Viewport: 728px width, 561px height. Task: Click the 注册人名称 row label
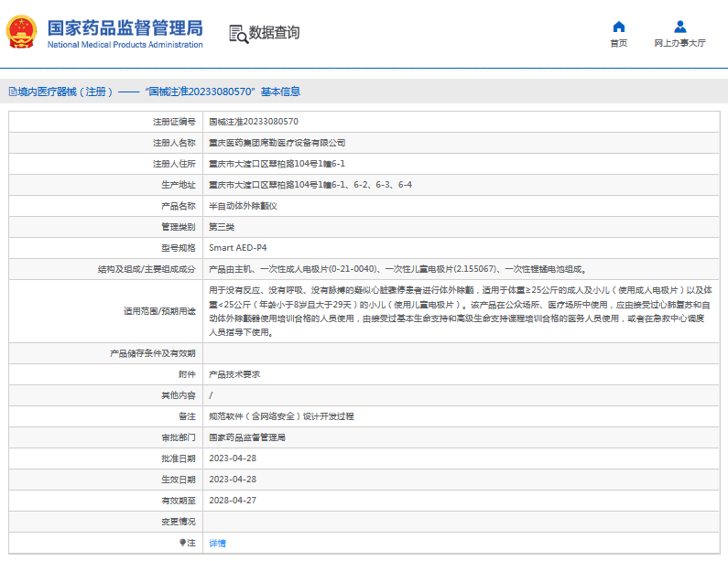(x=175, y=143)
